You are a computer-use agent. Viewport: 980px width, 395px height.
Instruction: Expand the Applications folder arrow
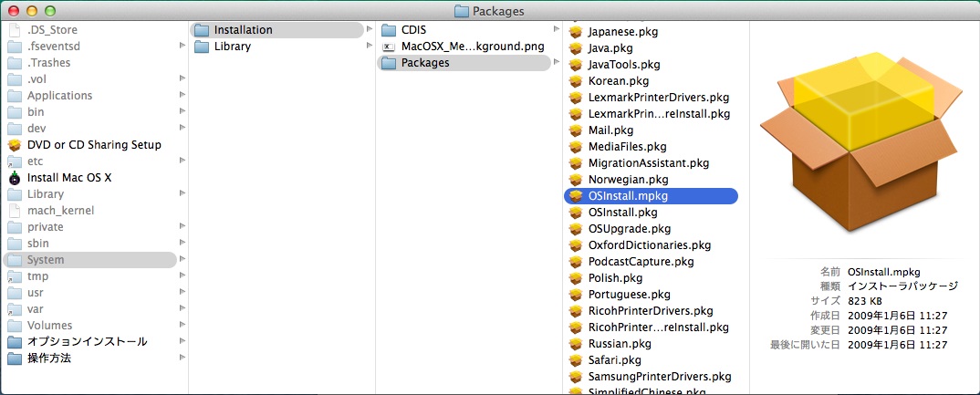182,95
